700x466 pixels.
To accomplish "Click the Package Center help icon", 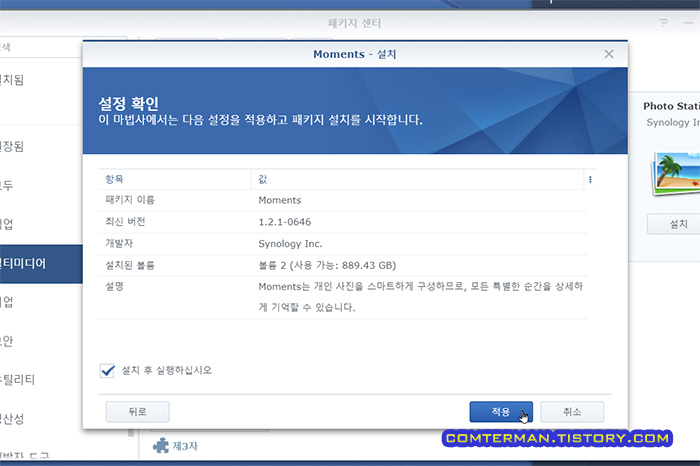I will pos(663,23).
